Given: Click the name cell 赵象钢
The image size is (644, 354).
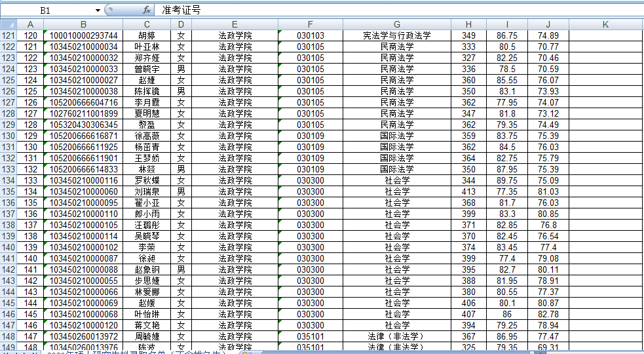Looking at the screenshot, I should coord(147,269).
